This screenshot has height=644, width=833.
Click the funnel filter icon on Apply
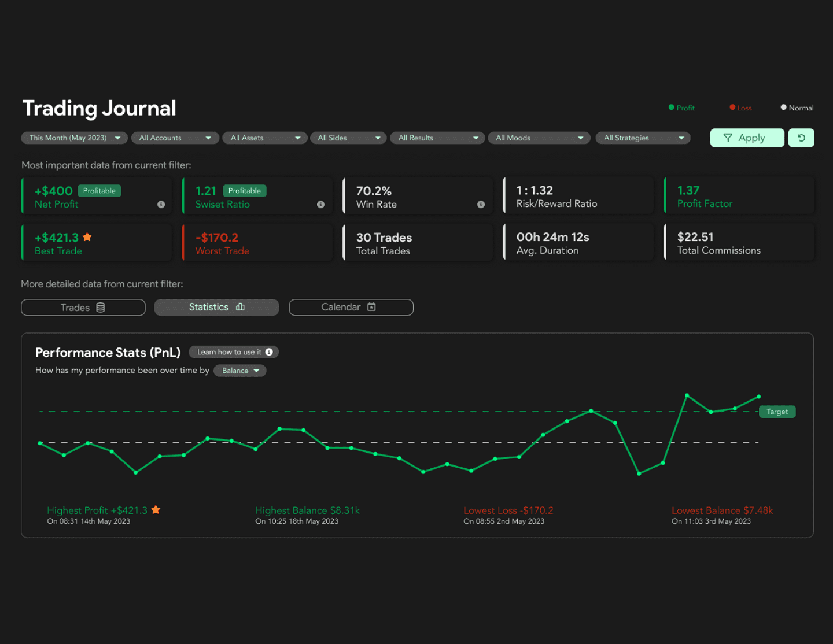(728, 138)
